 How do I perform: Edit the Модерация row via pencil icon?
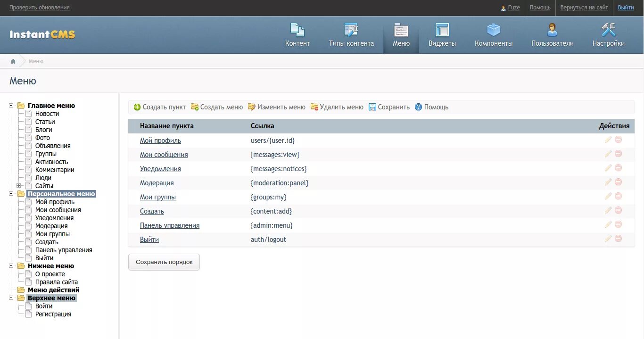(x=608, y=182)
